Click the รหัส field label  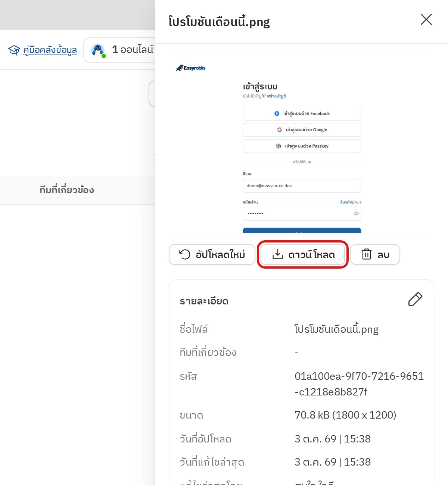pyautogui.click(x=188, y=376)
